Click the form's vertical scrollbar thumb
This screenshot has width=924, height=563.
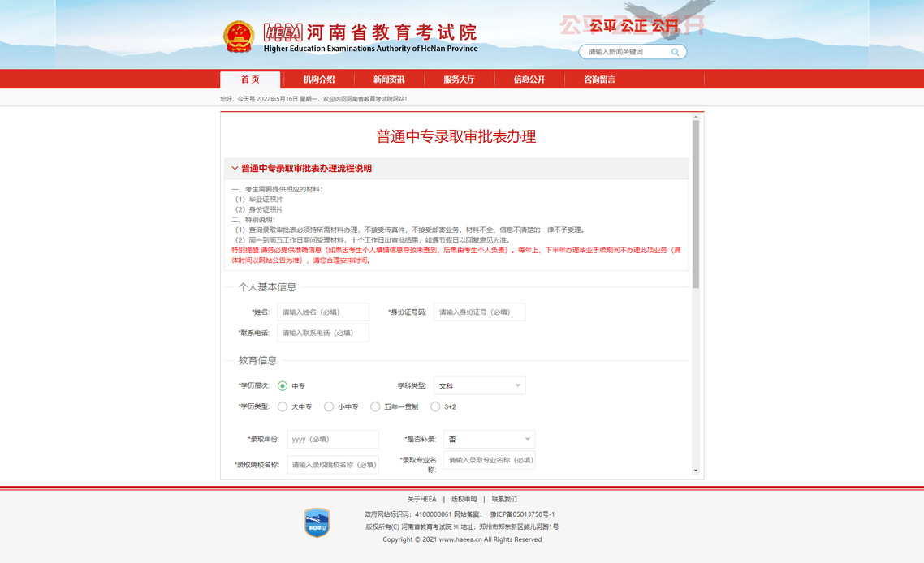(696, 203)
